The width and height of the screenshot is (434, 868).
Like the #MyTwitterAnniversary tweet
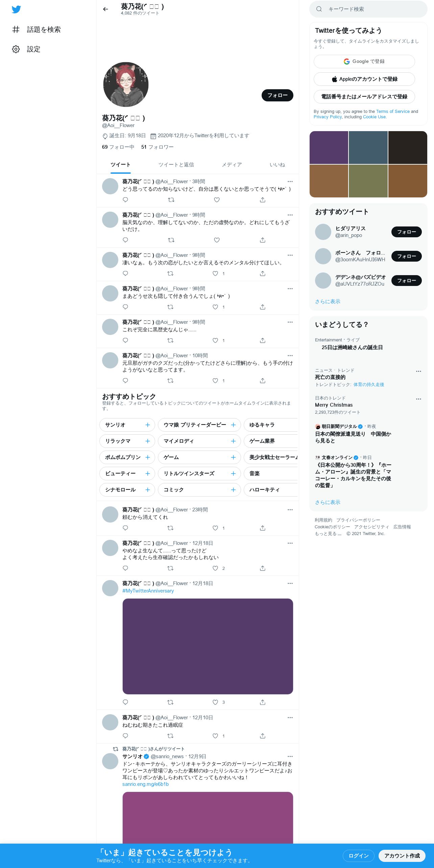click(x=215, y=702)
